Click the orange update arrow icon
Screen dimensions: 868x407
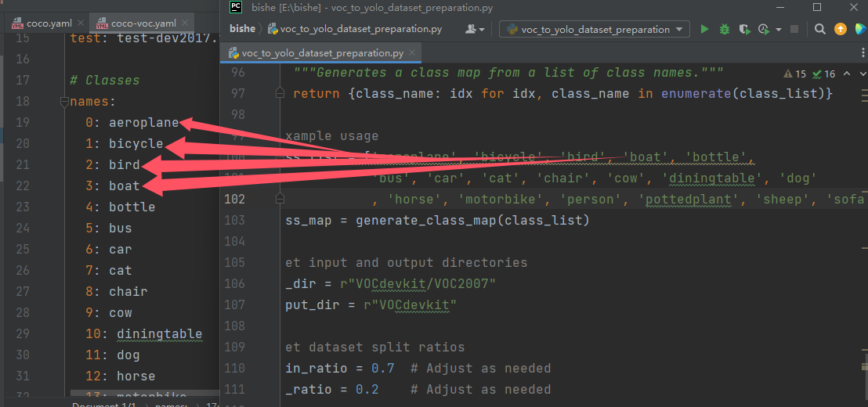click(x=841, y=29)
